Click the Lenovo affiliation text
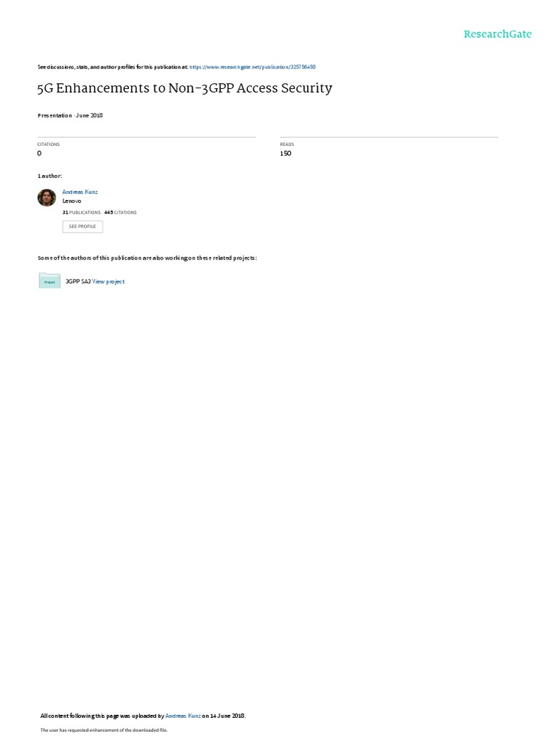 pyautogui.click(x=72, y=201)
